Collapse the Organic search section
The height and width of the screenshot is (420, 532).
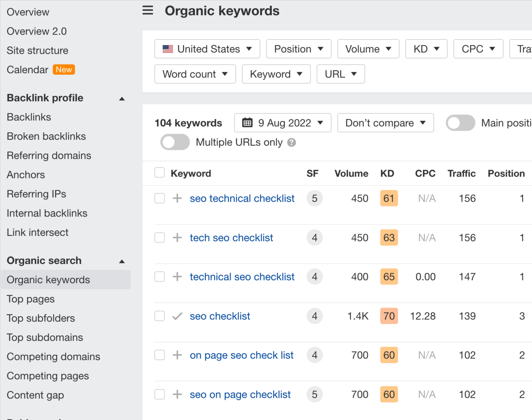[122, 261]
